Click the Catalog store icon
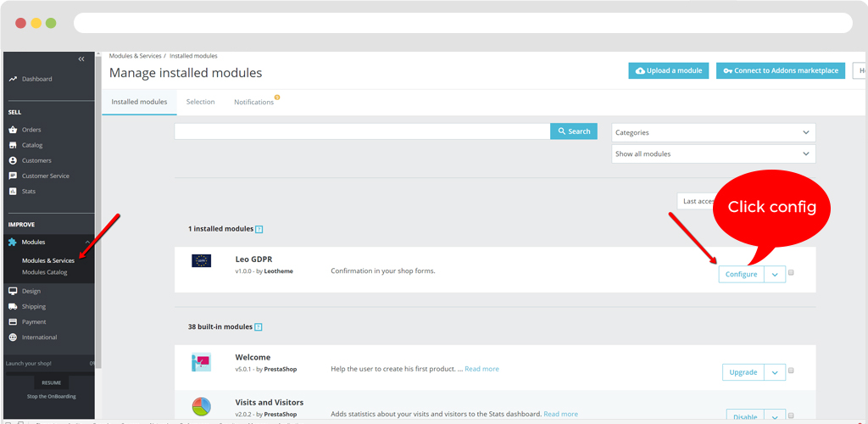This screenshot has width=868, height=424. point(13,145)
